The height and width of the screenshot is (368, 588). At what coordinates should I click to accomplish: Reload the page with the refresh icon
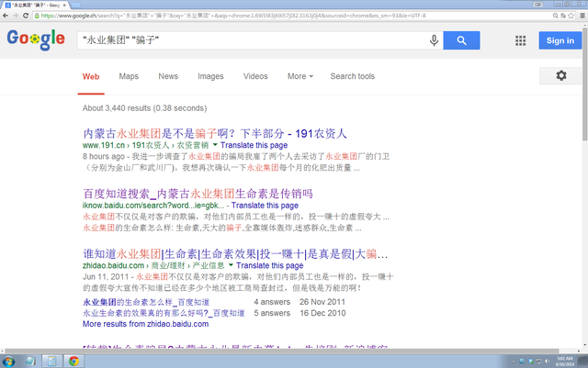tap(26, 16)
